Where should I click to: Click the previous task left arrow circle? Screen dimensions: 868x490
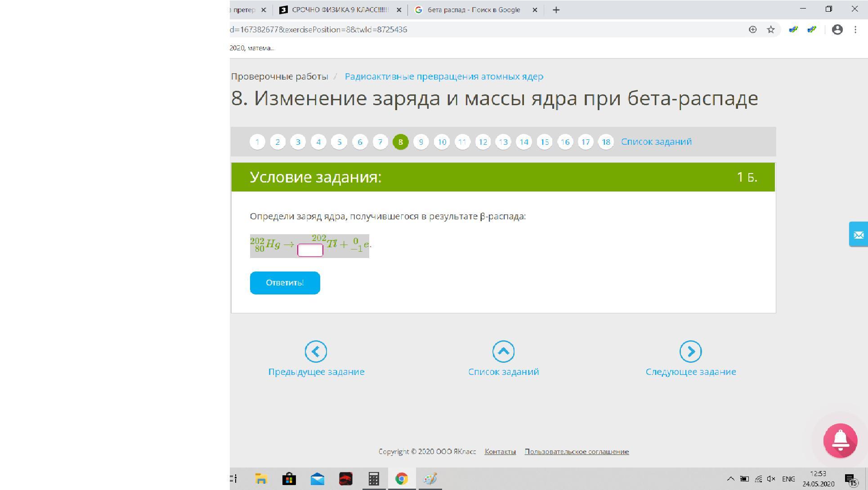click(x=316, y=352)
